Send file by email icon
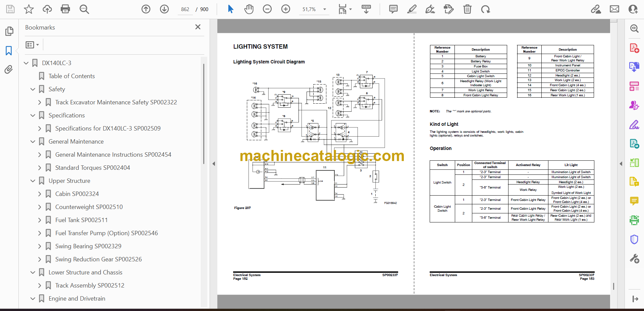The width and height of the screenshot is (644, 311). (614, 9)
